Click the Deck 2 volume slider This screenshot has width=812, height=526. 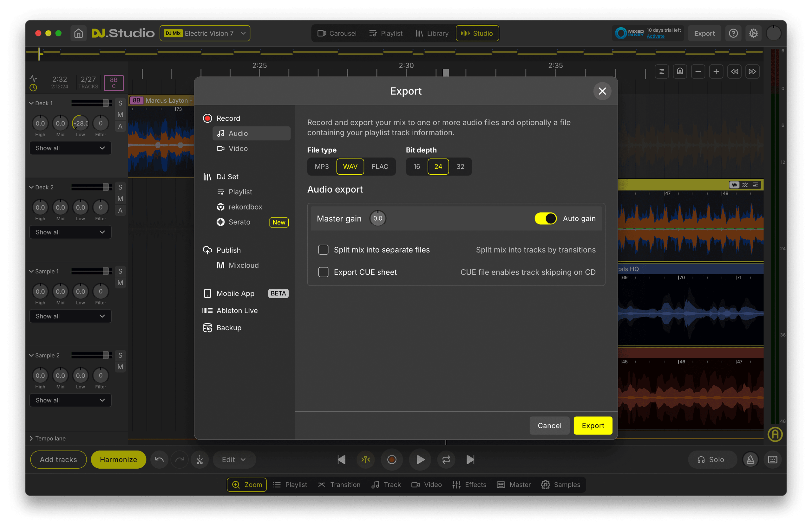click(x=106, y=187)
